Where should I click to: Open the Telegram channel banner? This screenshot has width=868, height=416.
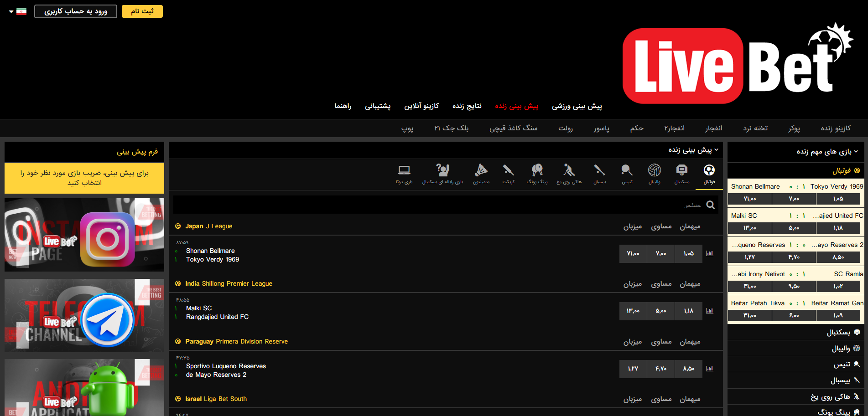click(84, 315)
